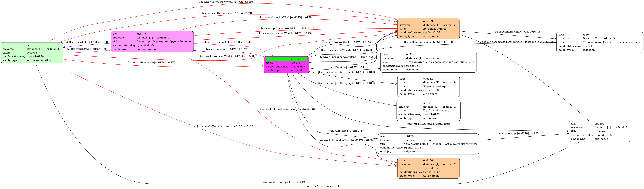Click title "Ψυχολογικό δράμα" in node oi:6182
This screenshot has height=189, width=644.
click(x=435, y=86)
